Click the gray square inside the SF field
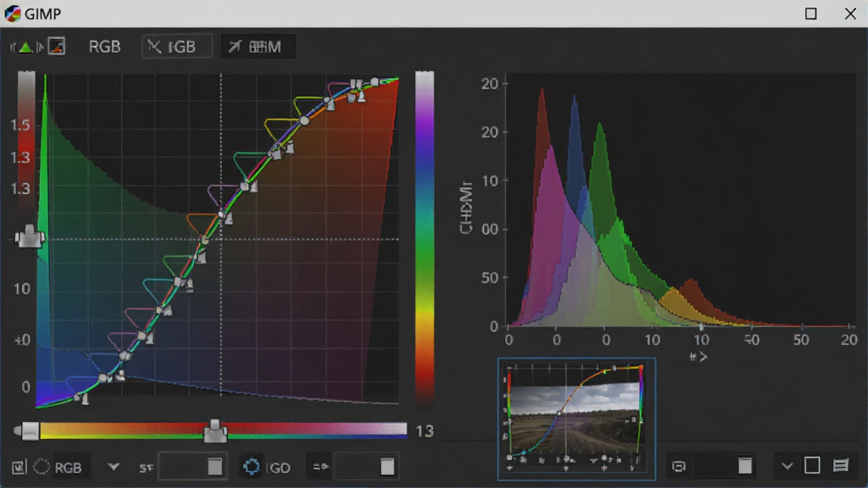This screenshot has width=868, height=488. tap(214, 467)
